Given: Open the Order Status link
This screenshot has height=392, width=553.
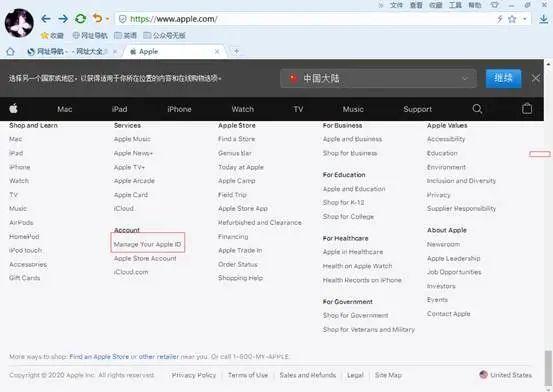Looking at the screenshot, I should [238, 264].
